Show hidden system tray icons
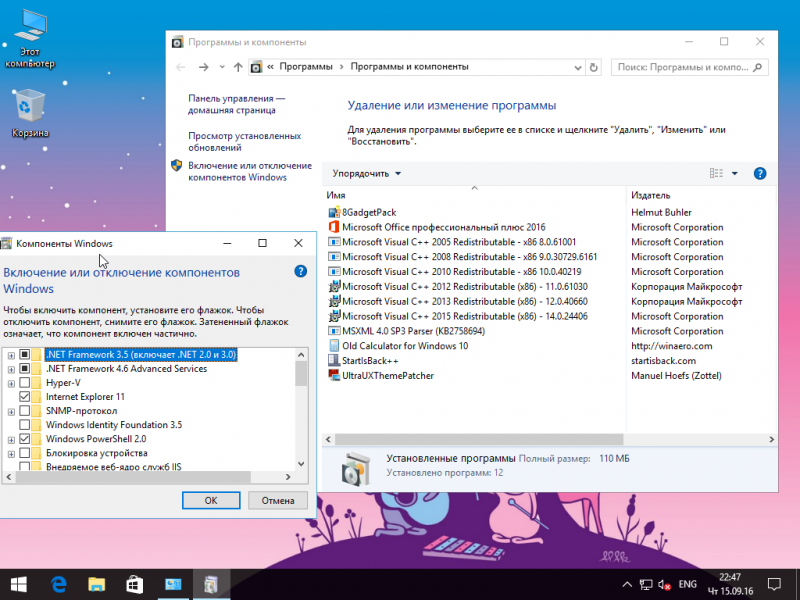This screenshot has width=800, height=600. click(x=627, y=585)
